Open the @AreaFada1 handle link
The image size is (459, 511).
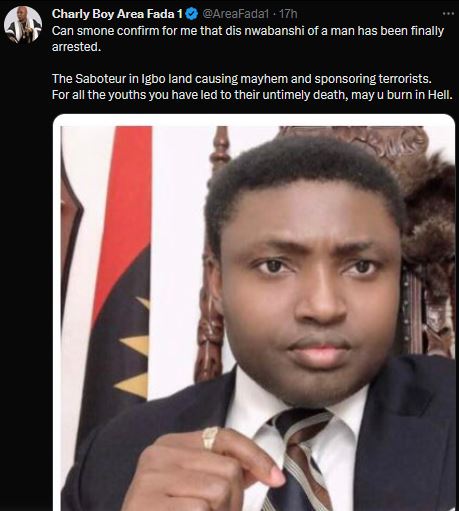click(x=235, y=14)
